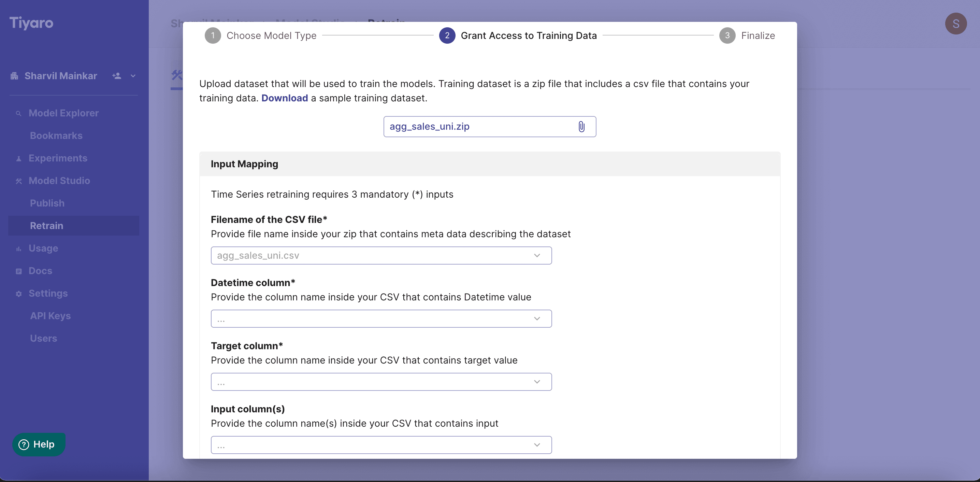Click the paperclip attachment icon
980x482 pixels.
pyautogui.click(x=581, y=126)
